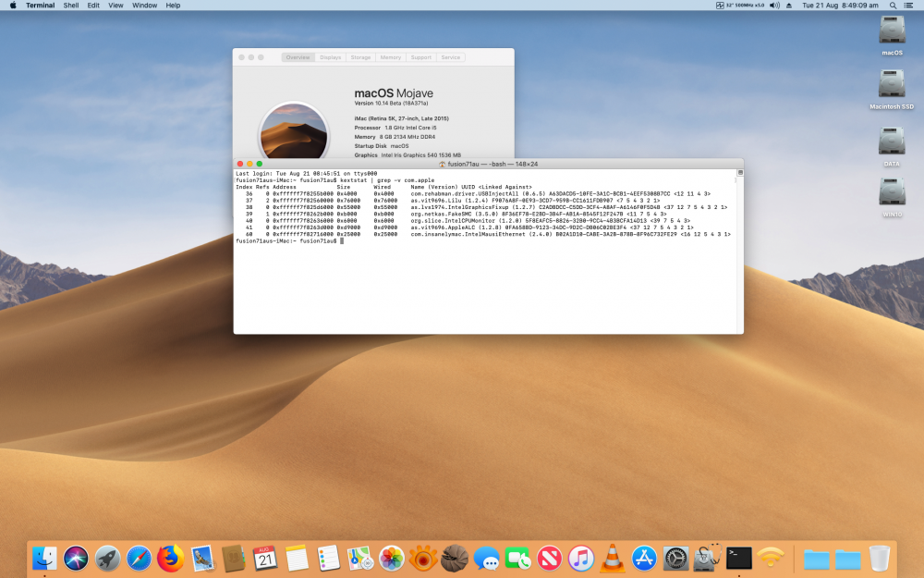Open Calendar icon showing 21
The height and width of the screenshot is (578, 924).
point(265,558)
